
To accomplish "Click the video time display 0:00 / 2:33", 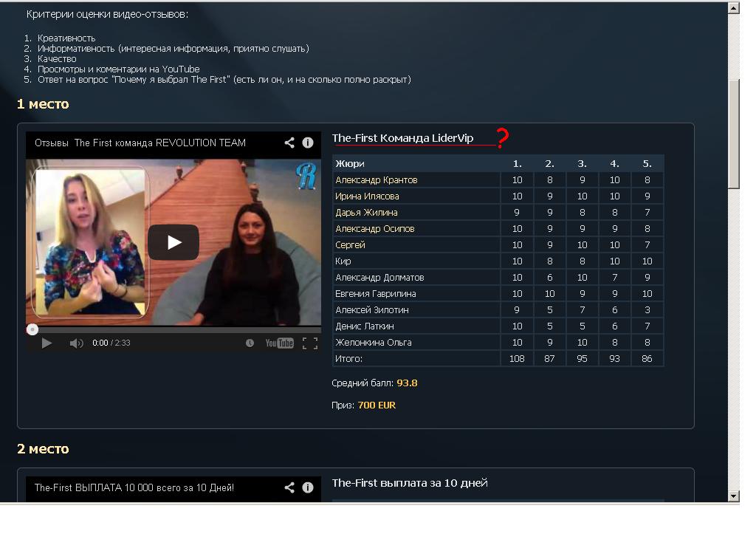I will [x=111, y=343].
